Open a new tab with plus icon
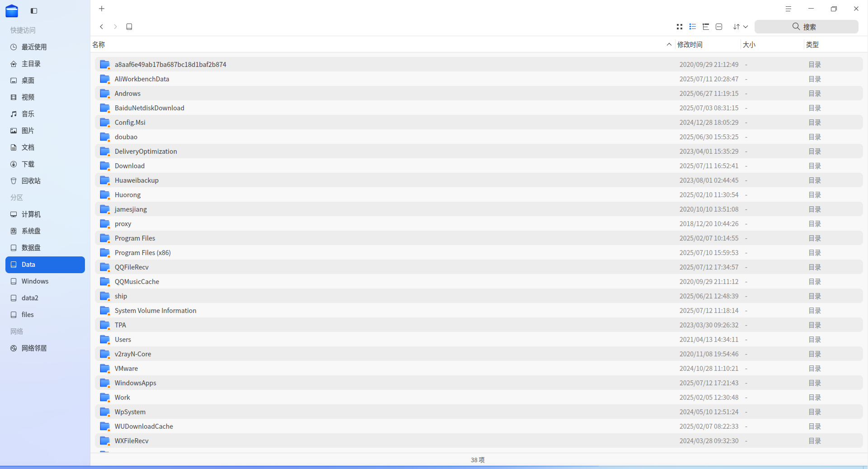This screenshot has width=868, height=469. click(x=102, y=9)
